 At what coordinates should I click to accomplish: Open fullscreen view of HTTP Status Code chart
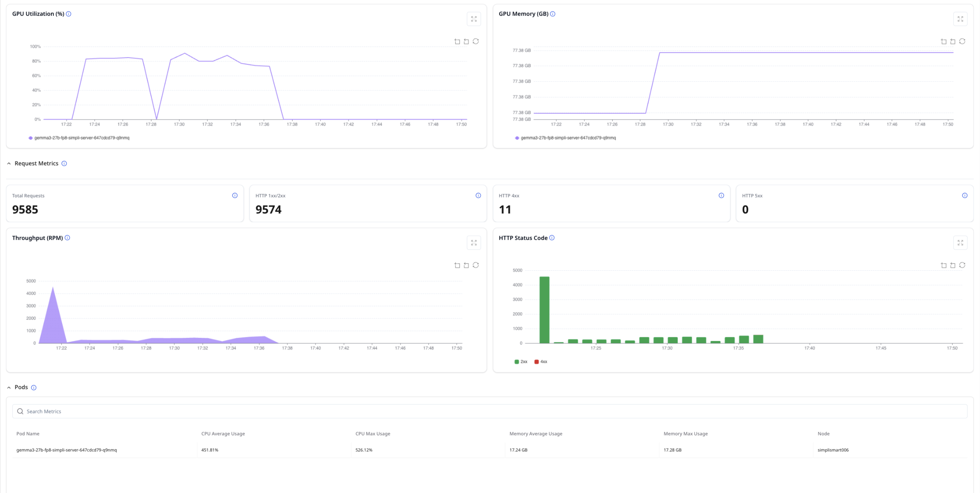click(960, 242)
